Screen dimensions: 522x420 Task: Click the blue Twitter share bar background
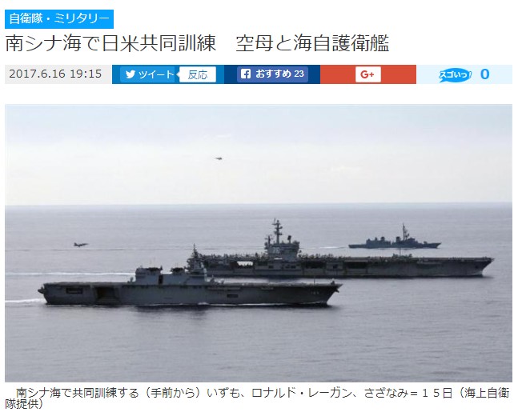coord(168,74)
